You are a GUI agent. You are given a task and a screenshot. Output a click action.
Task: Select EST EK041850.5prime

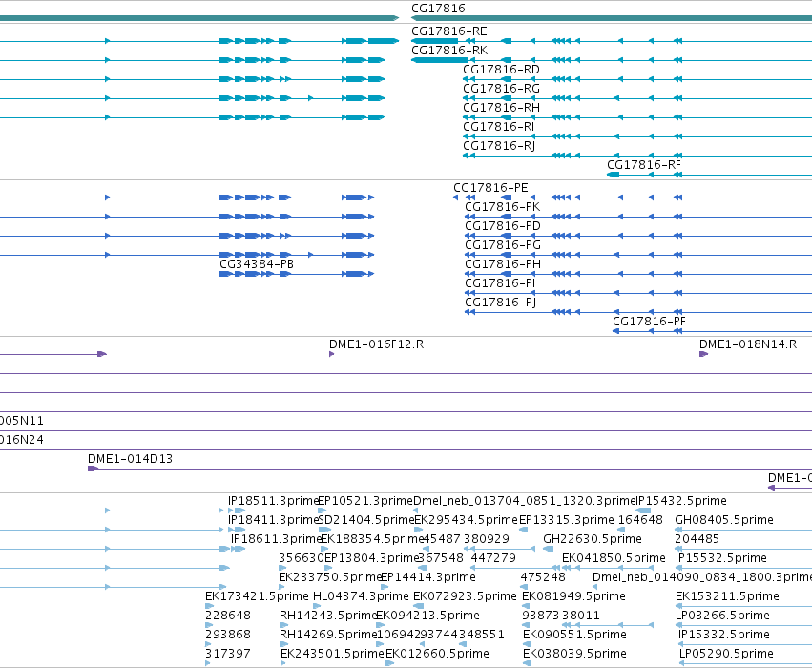(x=614, y=558)
